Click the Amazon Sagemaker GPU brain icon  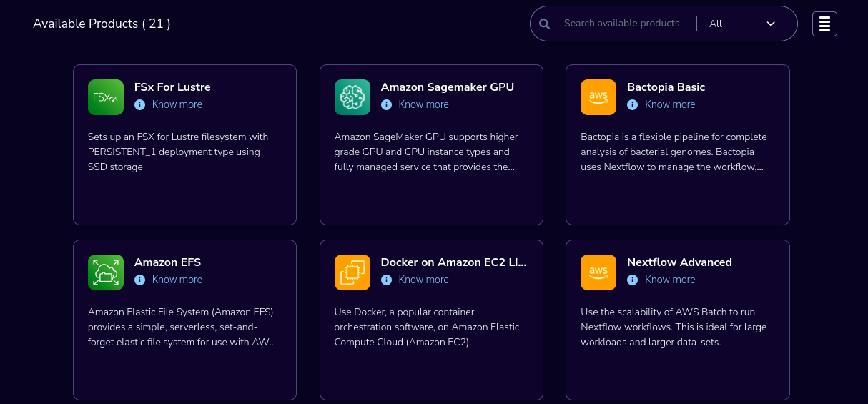352,97
